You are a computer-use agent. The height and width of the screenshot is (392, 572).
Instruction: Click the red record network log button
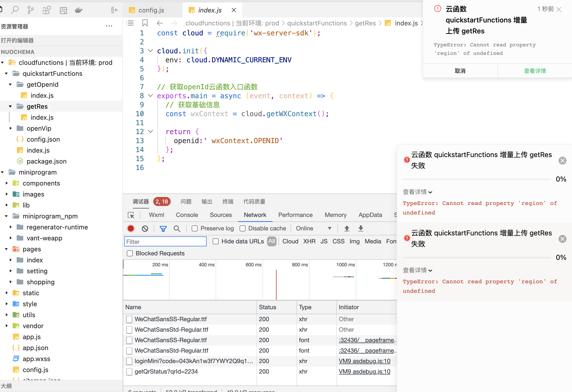[x=131, y=228]
